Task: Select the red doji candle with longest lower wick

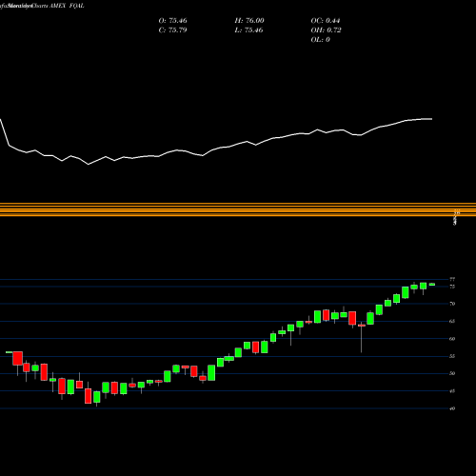Action: (x=362, y=326)
